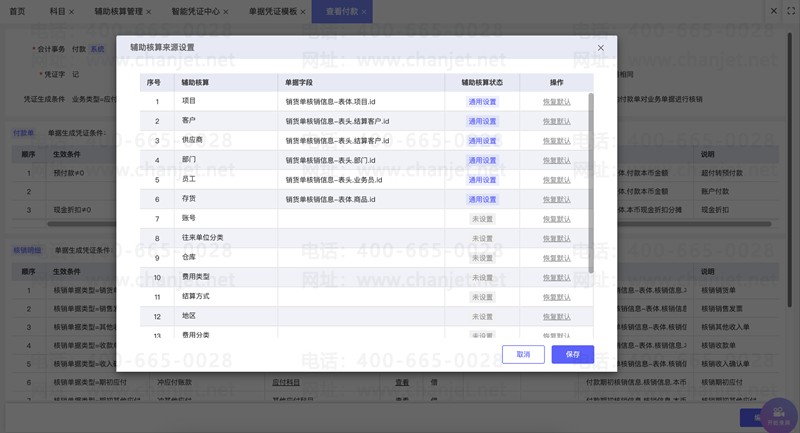Switch to the 辅助核算管理 tab
This screenshot has height=433, width=800.
tap(118, 11)
